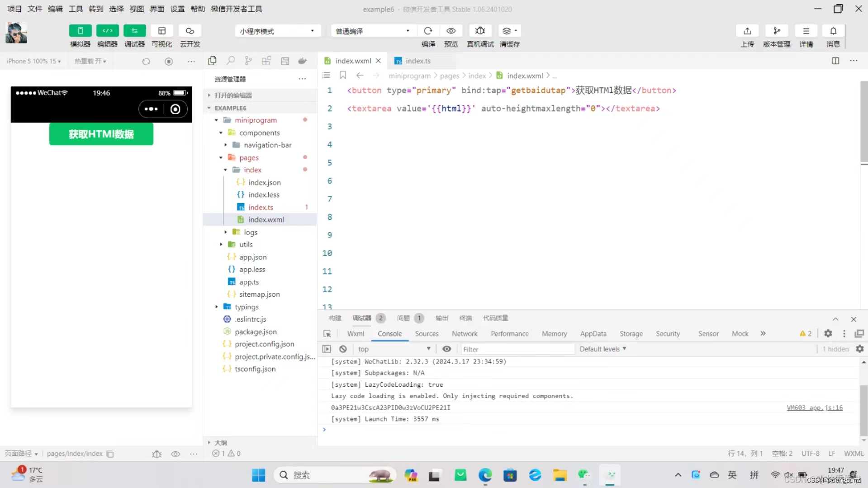Image resolution: width=868 pixels, height=488 pixels.
Task: Switch to the Sources devtools tab
Action: pyautogui.click(x=427, y=334)
